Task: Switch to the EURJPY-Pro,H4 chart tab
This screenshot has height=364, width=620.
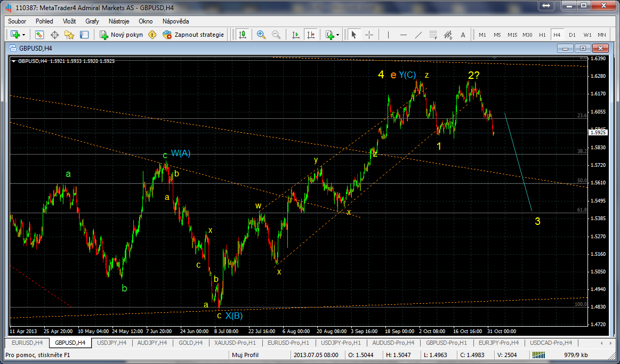Action: click(498, 343)
